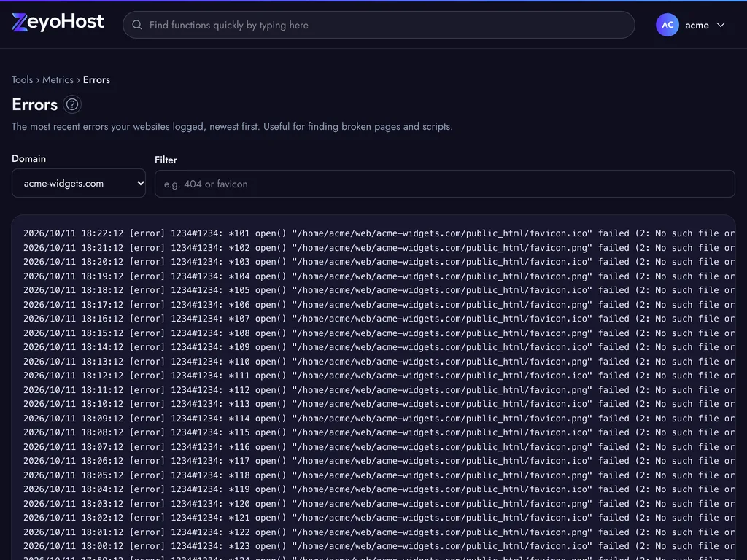Go to Tools breadcrumb
747x560 pixels.
click(23, 79)
